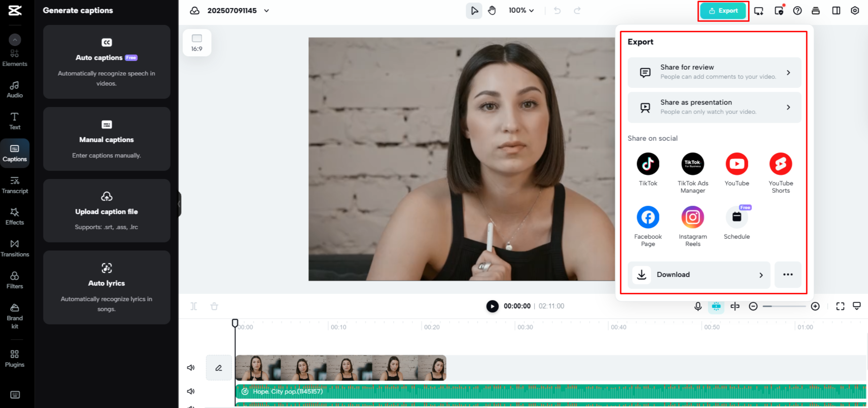Switch to the Transcript tab
This screenshot has height=408, width=868.
(15, 185)
